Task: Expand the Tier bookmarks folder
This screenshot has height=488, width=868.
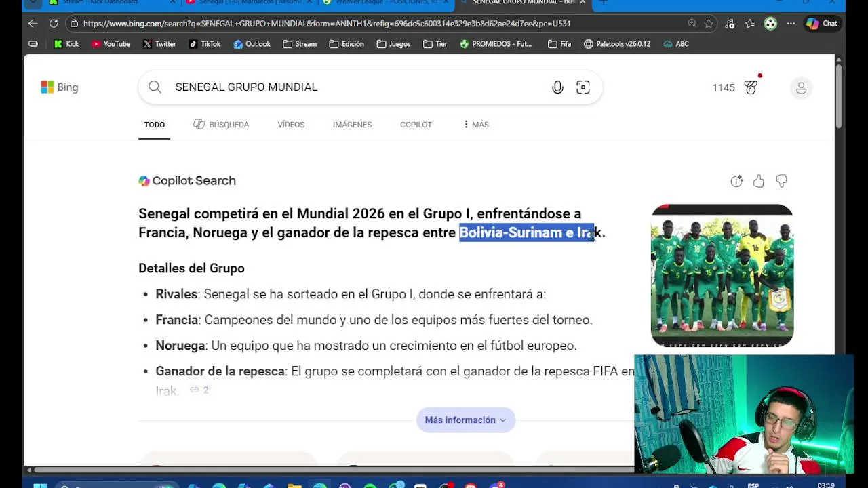Action: (435, 44)
